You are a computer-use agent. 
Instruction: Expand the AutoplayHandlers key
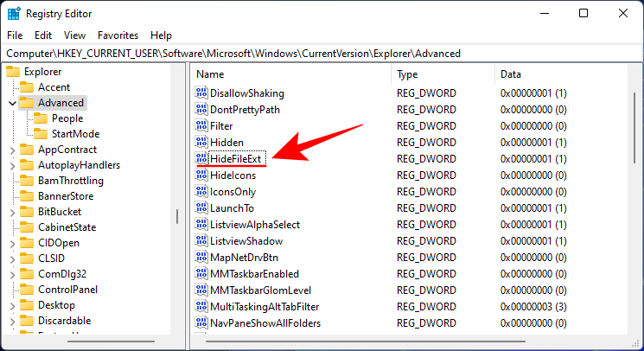12,165
